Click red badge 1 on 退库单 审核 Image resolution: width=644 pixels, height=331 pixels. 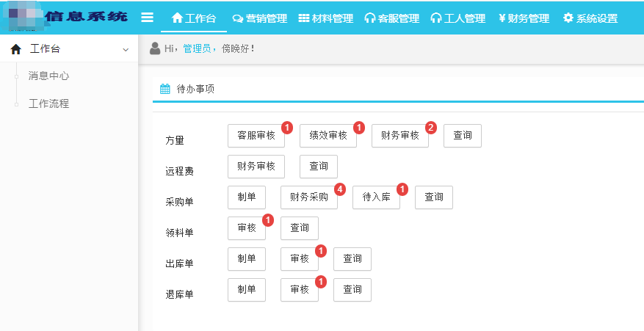click(321, 282)
